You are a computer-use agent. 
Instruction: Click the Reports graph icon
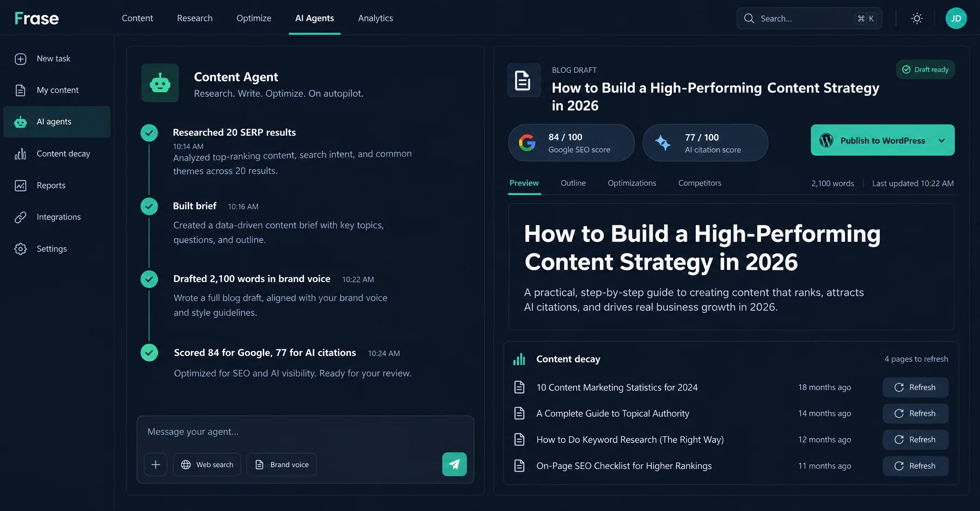tap(21, 186)
